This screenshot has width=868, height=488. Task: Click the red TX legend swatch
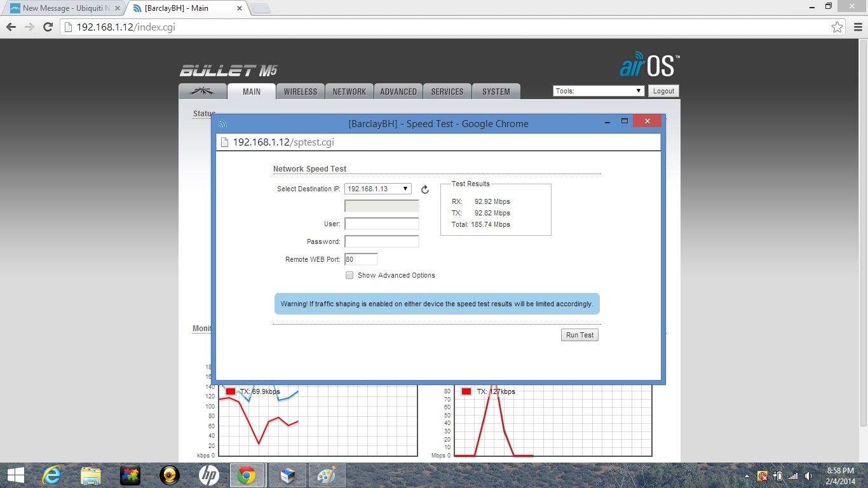231,391
